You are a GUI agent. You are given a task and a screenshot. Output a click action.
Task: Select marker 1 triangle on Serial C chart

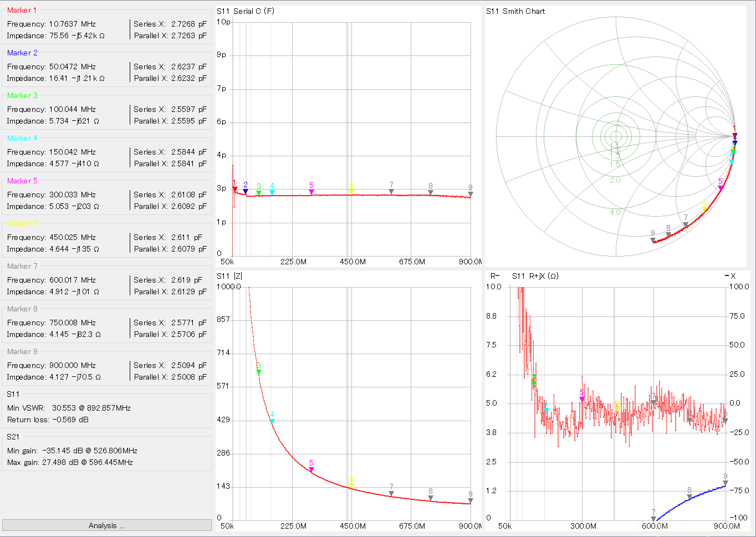[235, 190]
